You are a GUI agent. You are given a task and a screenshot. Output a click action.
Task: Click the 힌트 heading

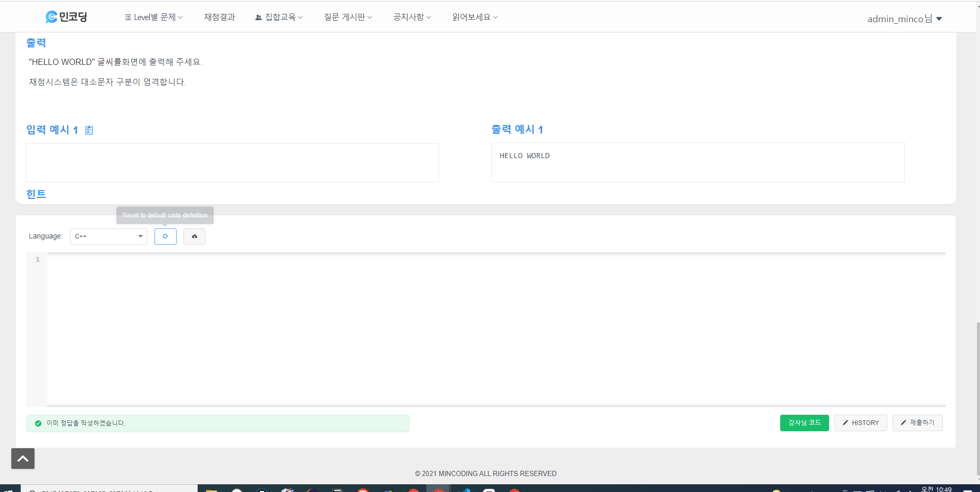[x=36, y=194]
